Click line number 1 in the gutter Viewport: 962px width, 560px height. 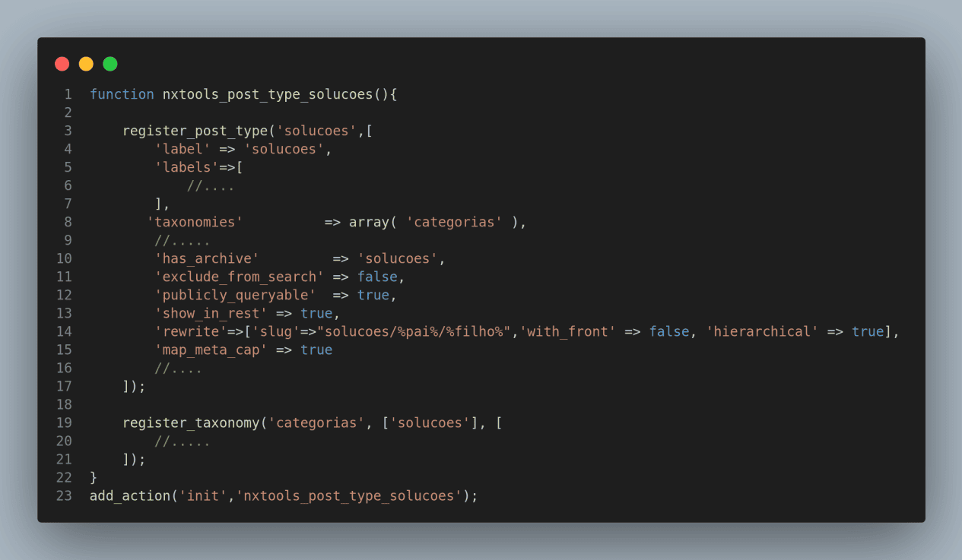tap(68, 94)
